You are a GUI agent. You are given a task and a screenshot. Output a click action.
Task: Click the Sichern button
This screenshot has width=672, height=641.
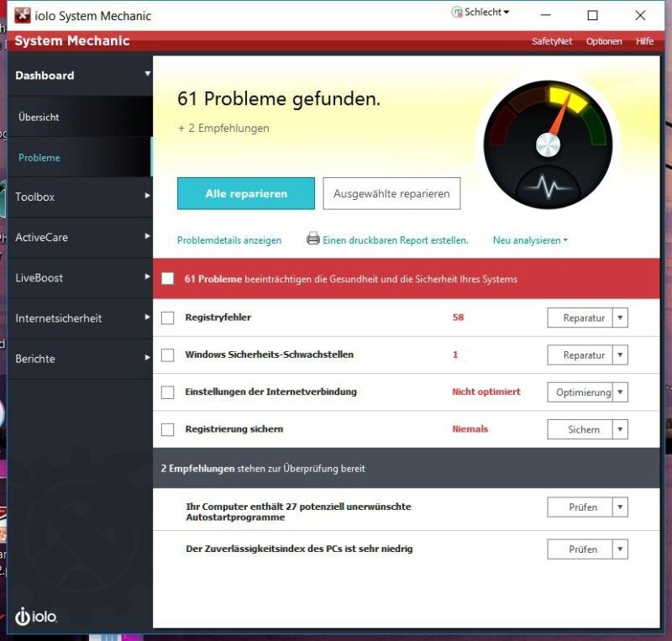580,429
